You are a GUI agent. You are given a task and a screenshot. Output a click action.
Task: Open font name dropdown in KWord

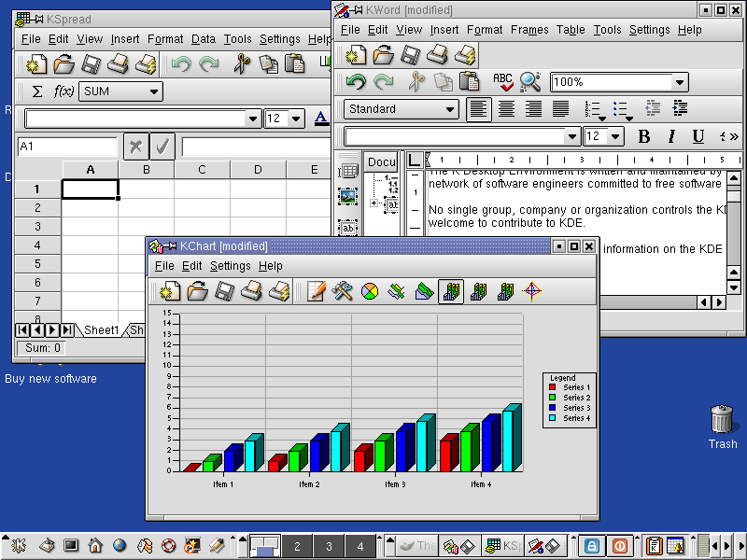571,136
